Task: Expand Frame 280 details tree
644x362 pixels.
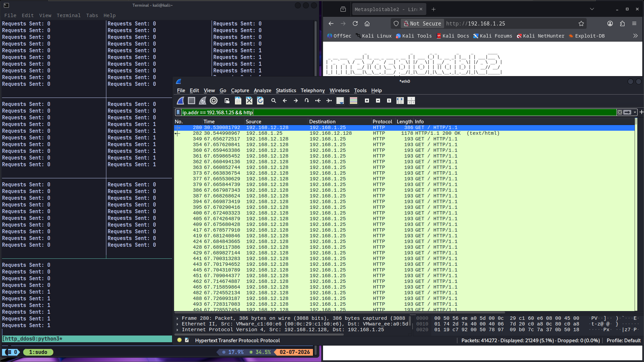Action: coord(177,318)
